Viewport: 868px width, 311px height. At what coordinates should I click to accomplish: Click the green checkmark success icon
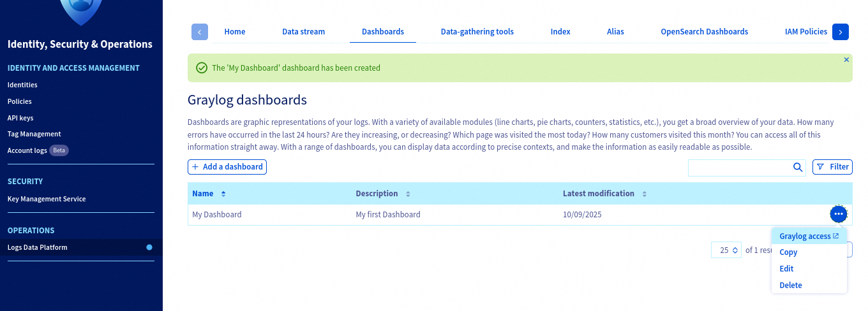(x=202, y=68)
